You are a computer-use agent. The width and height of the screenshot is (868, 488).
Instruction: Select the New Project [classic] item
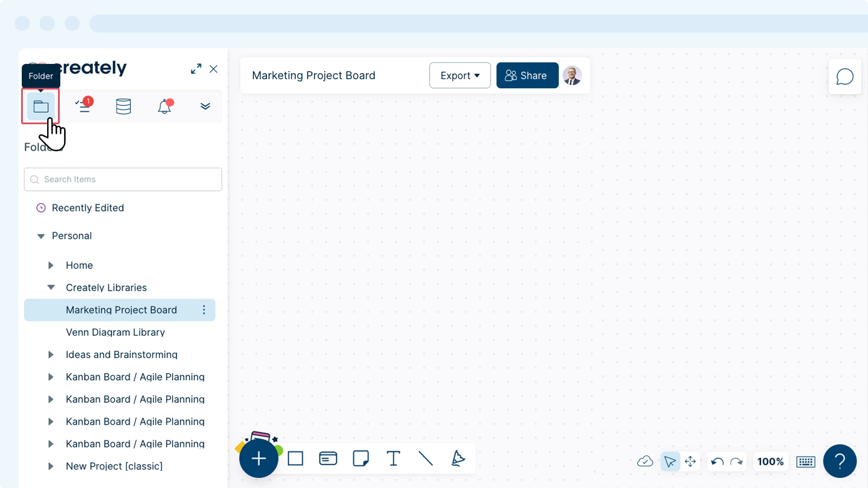(114, 466)
